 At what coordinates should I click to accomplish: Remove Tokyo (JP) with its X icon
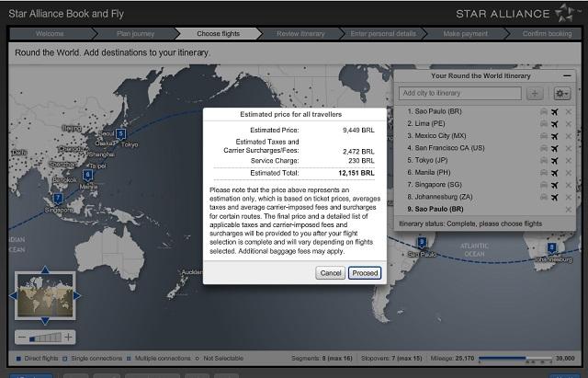pyautogui.click(x=568, y=160)
